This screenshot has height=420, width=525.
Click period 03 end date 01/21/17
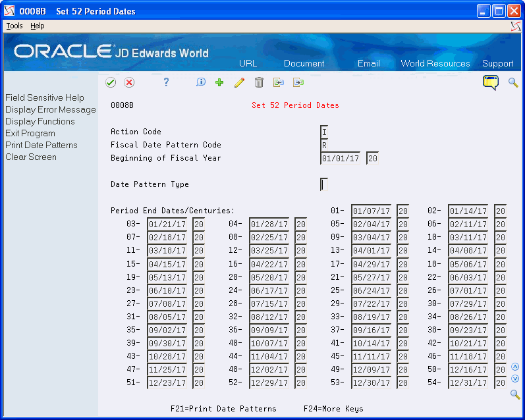point(167,224)
